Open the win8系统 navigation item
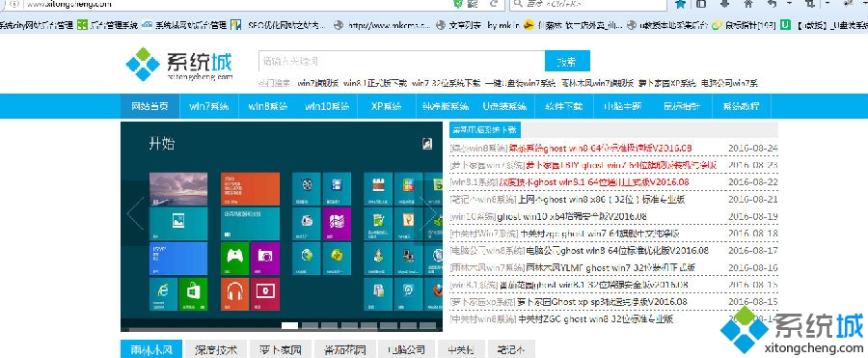This screenshot has width=868, height=358. (x=268, y=106)
